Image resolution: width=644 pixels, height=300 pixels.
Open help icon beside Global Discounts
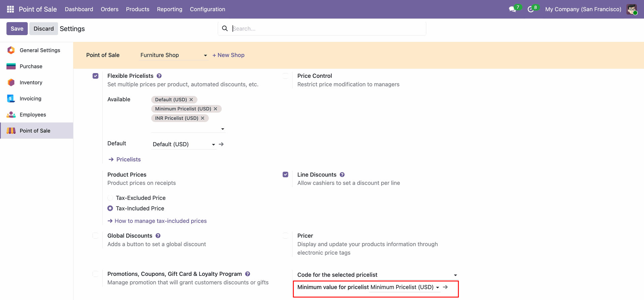(x=158, y=236)
